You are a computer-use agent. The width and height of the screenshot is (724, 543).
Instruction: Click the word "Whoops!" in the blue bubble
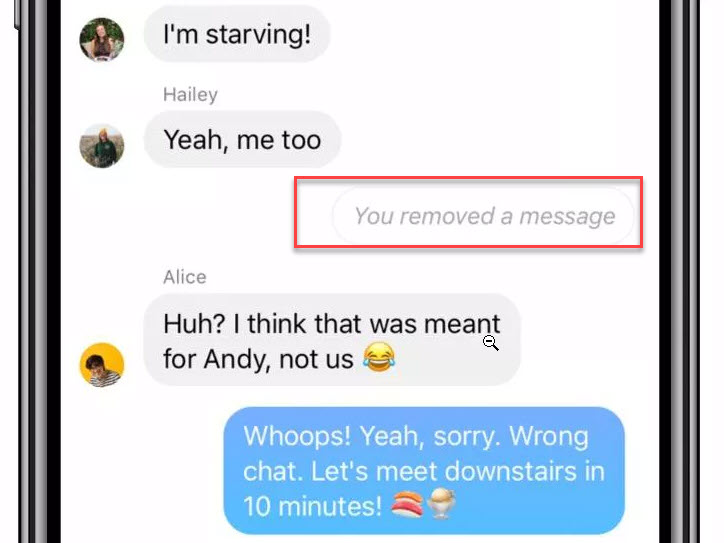[297, 436]
